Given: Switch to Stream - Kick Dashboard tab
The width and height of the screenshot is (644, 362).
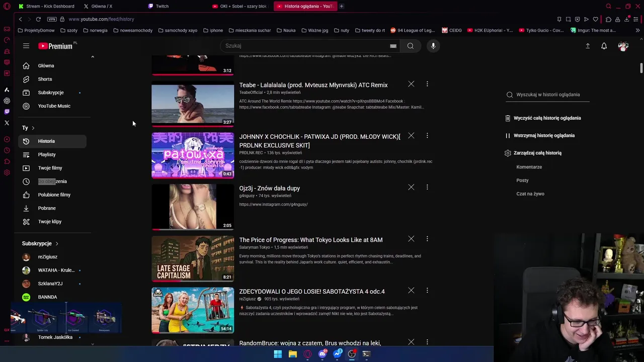Looking at the screenshot, I should coord(46,6).
